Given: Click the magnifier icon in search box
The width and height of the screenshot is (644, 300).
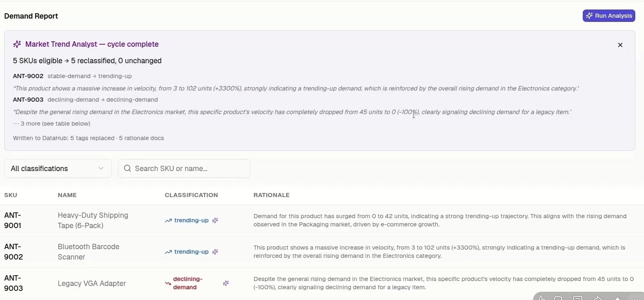Looking at the screenshot, I should (127, 168).
